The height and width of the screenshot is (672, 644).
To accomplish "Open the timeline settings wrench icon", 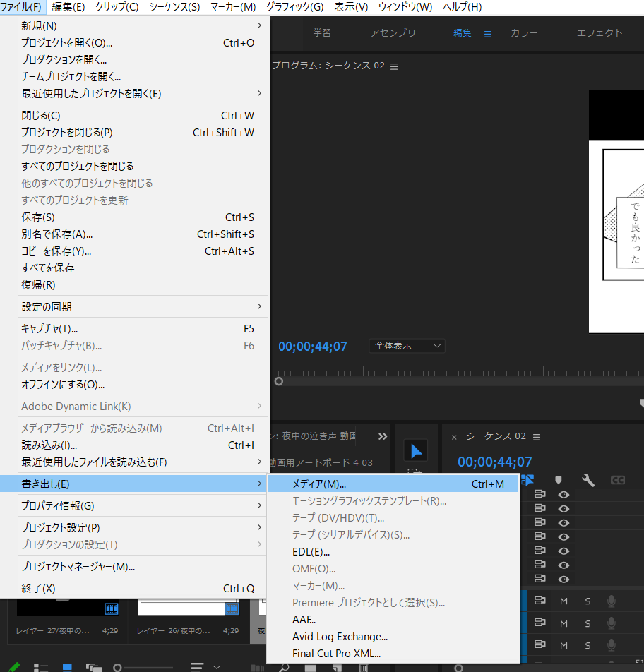I will (x=588, y=480).
